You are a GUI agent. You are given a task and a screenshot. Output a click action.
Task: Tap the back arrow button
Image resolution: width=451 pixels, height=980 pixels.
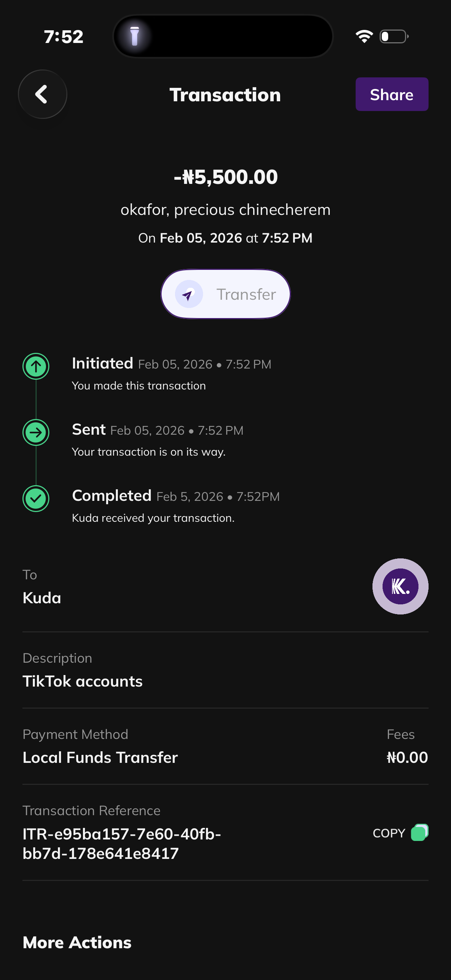tap(42, 94)
